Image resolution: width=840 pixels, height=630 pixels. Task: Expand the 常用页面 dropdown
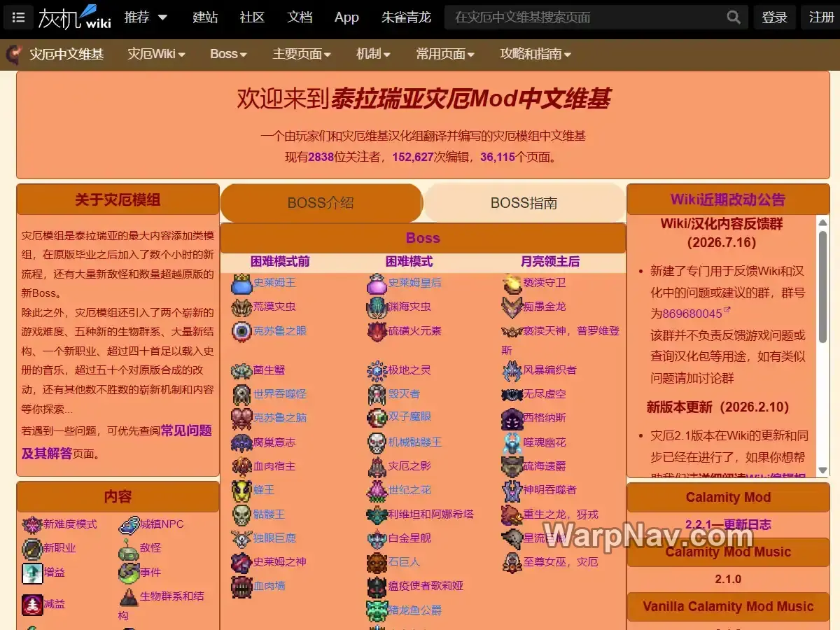click(x=445, y=54)
